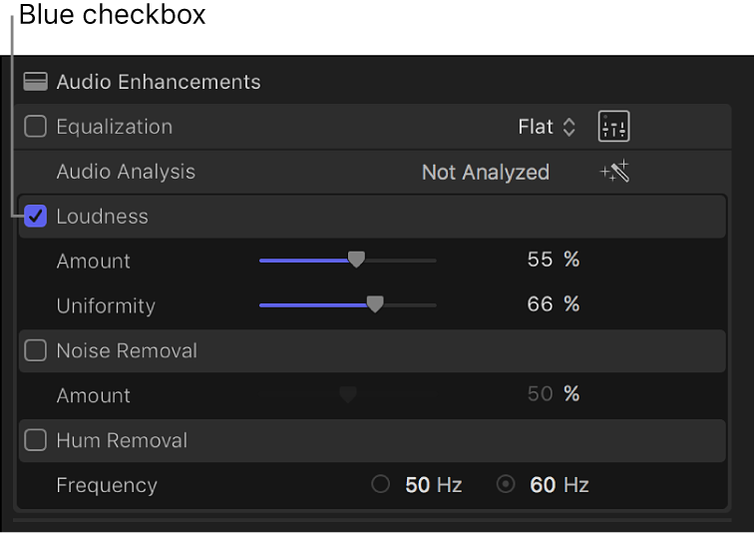Click the Noise Removal 50 value field
The width and height of the screenshot is (756, 534).
[x=540, y=395]
